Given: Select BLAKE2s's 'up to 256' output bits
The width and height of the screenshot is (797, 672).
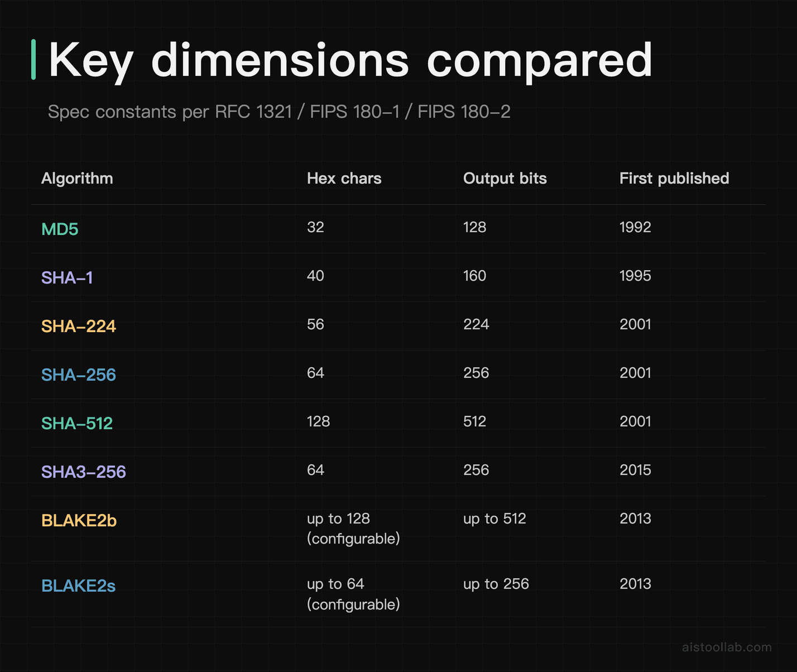Looking at the screenshot, I should coord(496,584).
